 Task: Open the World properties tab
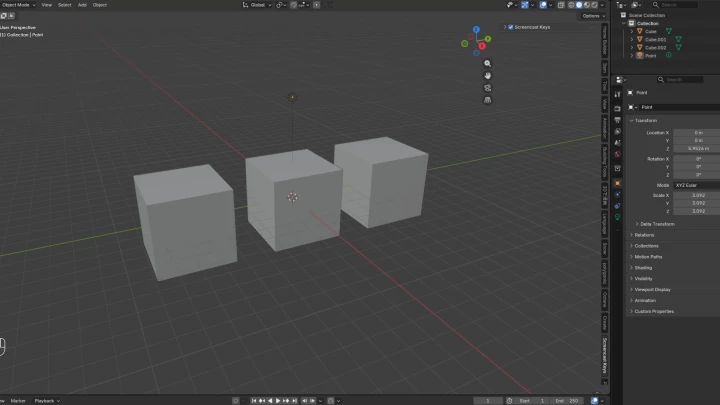click(617, 154)
